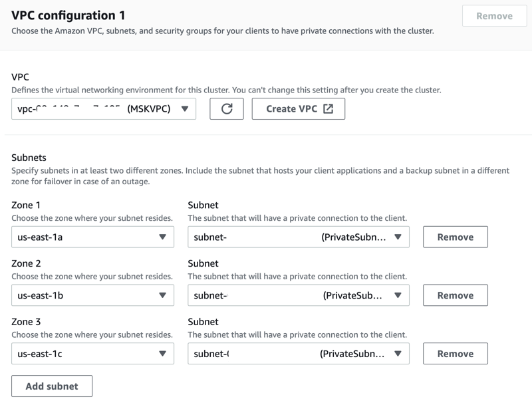Select the Zone 1 subnet field

pos(299,237)
